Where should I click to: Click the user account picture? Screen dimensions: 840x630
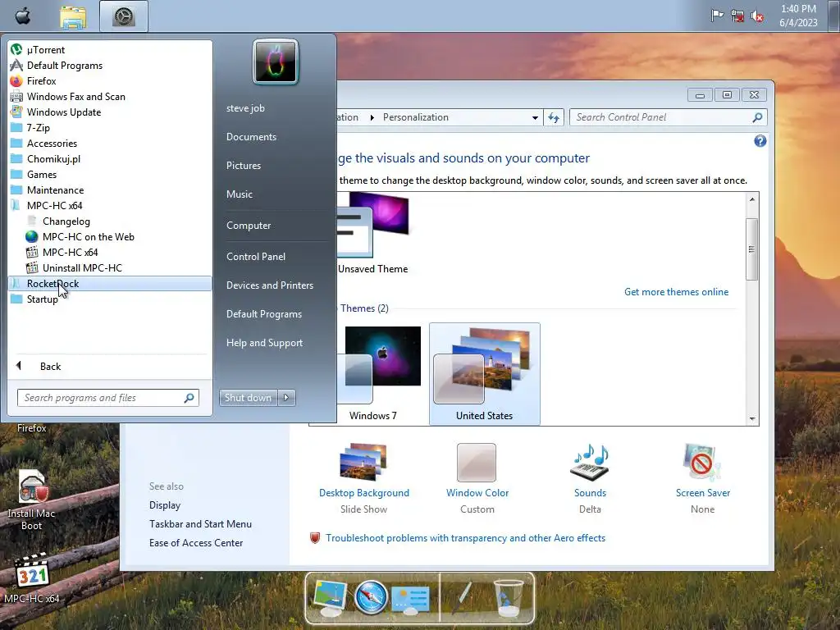click(276, 62)
